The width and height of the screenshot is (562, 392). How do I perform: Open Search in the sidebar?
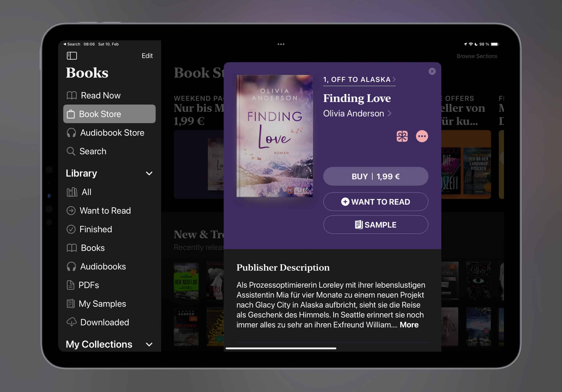coord(109,151)
